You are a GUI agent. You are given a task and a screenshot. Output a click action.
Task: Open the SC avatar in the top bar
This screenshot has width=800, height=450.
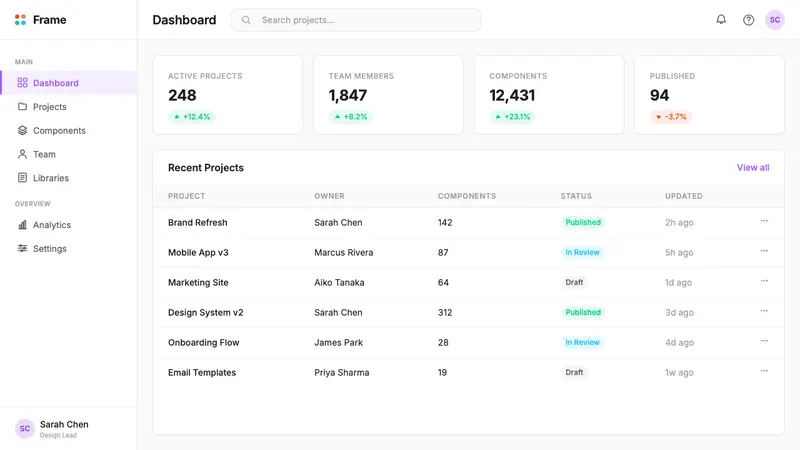click(x=774, y=20)
